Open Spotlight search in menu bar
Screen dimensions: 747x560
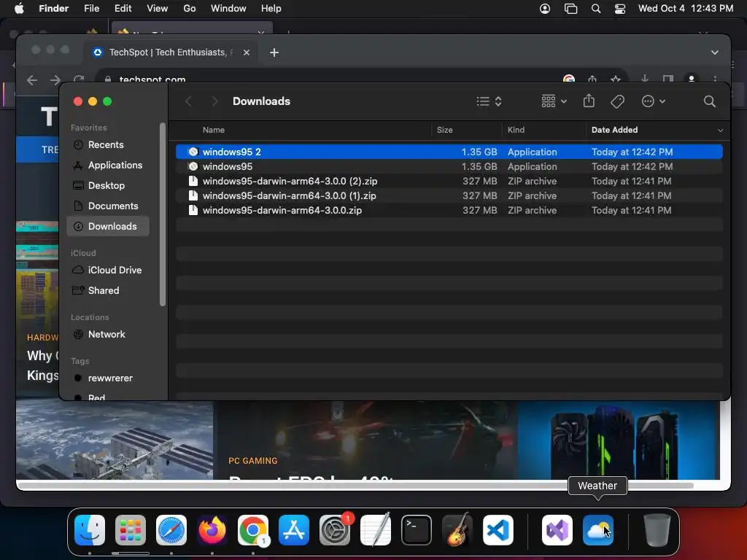(x=595, y=9)
